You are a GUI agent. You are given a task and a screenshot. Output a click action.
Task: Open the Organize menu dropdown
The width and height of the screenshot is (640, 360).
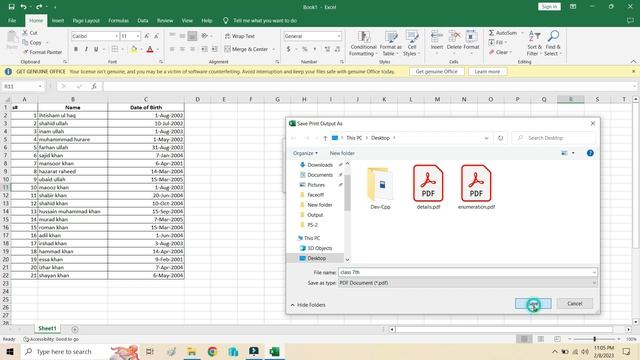tap(305, 153)
